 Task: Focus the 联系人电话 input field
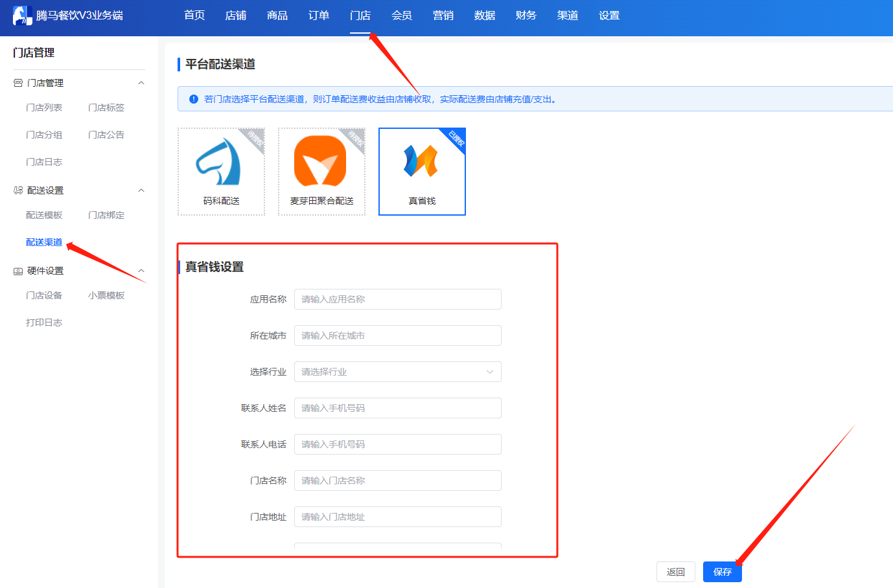coord(398,444)
